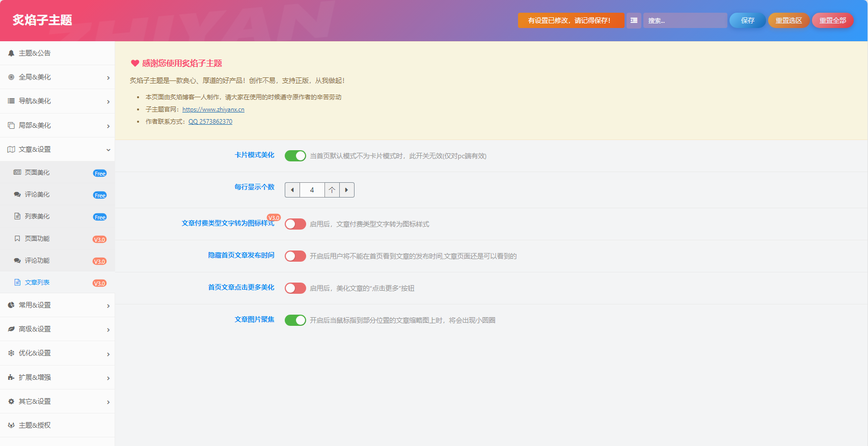Expand 导航&美化 section arrow
Viewport: 868px width, 446px height.
click(108, 102)
